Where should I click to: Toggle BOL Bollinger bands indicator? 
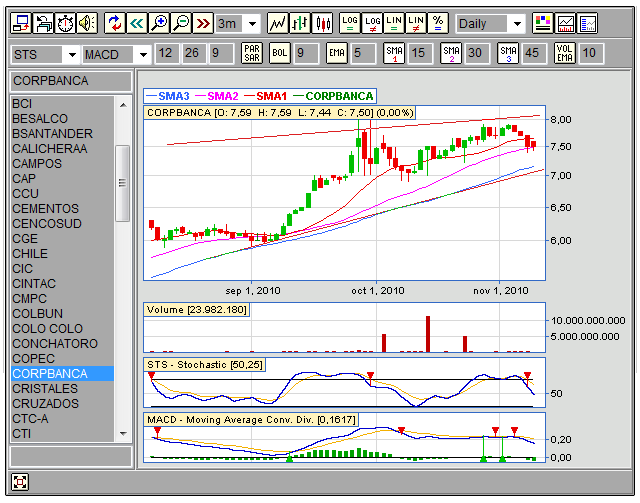[280, 53]
